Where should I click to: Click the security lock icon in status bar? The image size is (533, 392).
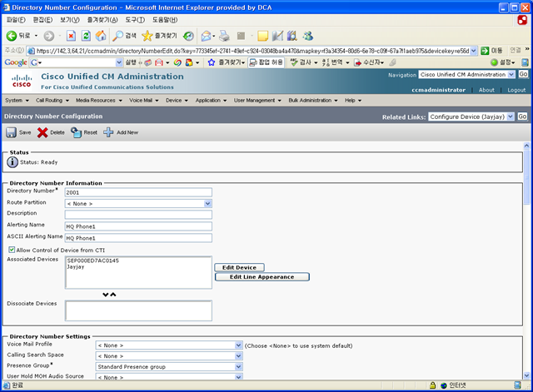432,385
